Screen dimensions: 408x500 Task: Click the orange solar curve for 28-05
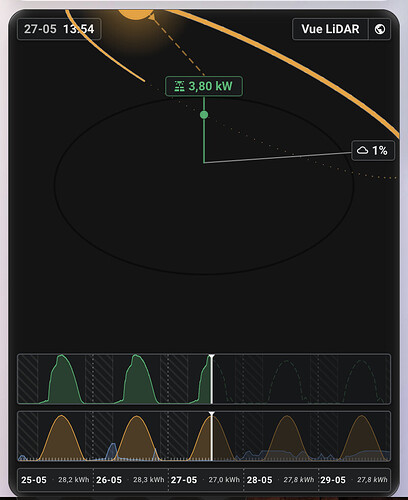click(287, 437)
